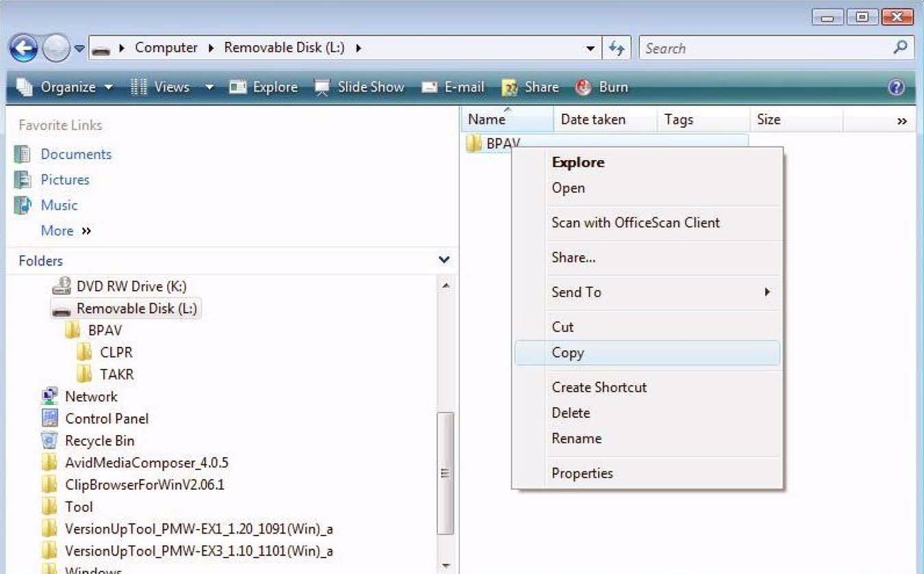Open the Documents favorite link
924x574 pixels.
click(75, 155)
